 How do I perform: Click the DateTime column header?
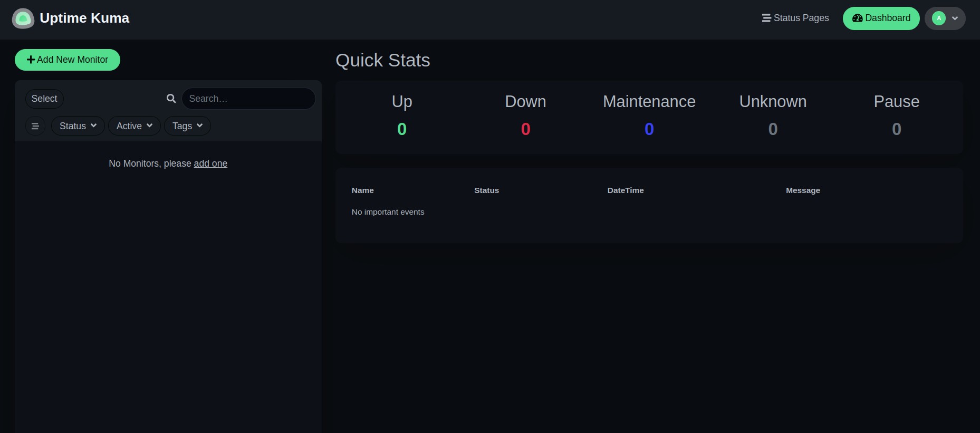(625, 190)
